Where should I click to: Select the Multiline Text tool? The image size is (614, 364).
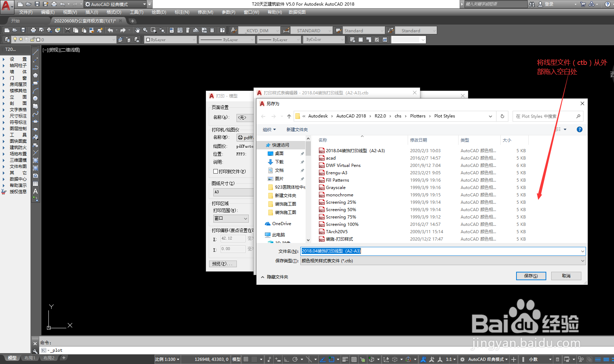(x=35, y=191)
